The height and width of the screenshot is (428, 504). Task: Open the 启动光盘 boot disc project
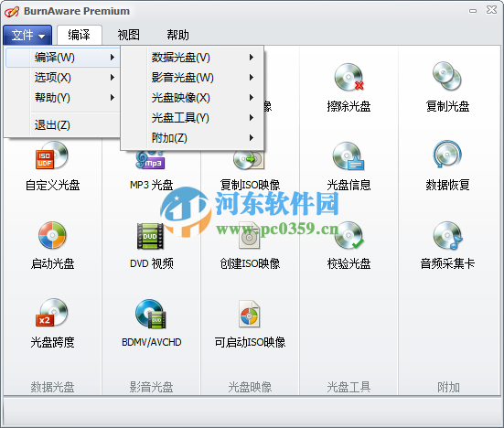coord(52,245)
